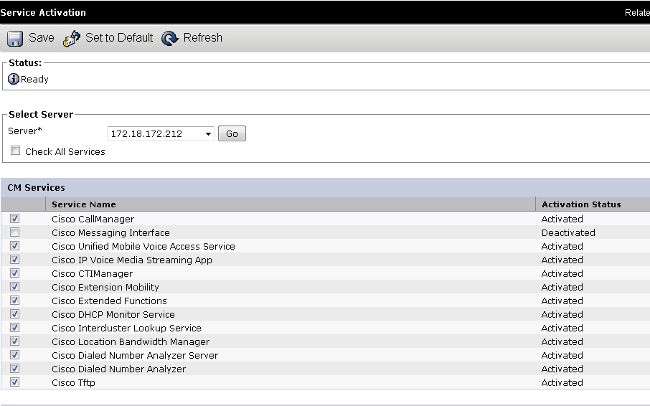Viewport: 650px width, 406px height.
Task: Uncheck the Cisco CallManager checkbox
Action: tap(15, 218)
